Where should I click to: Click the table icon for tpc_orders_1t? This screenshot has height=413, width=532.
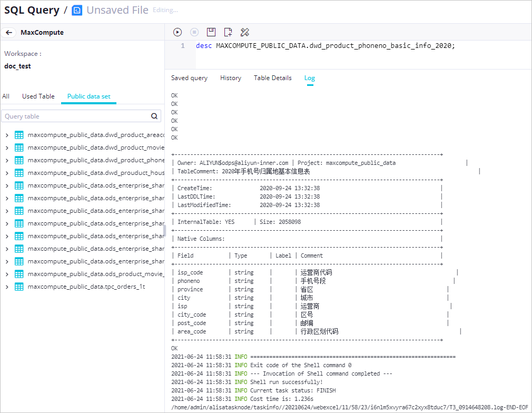pos(19,286)
